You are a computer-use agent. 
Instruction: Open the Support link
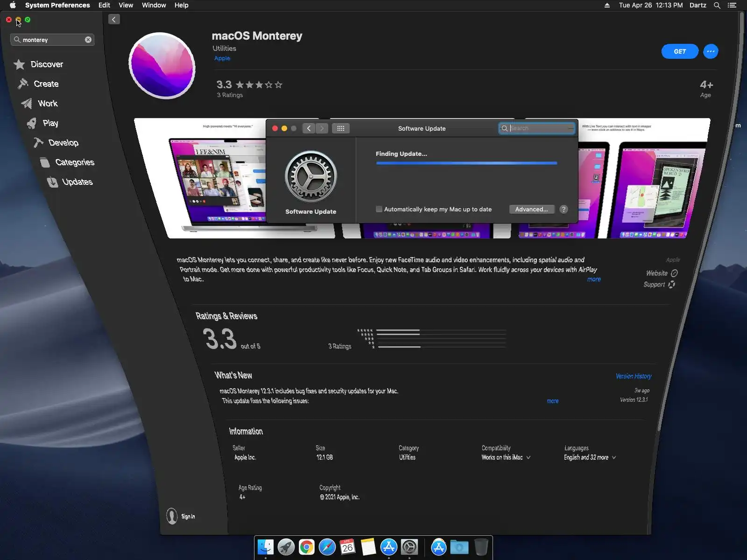[659, 284]
